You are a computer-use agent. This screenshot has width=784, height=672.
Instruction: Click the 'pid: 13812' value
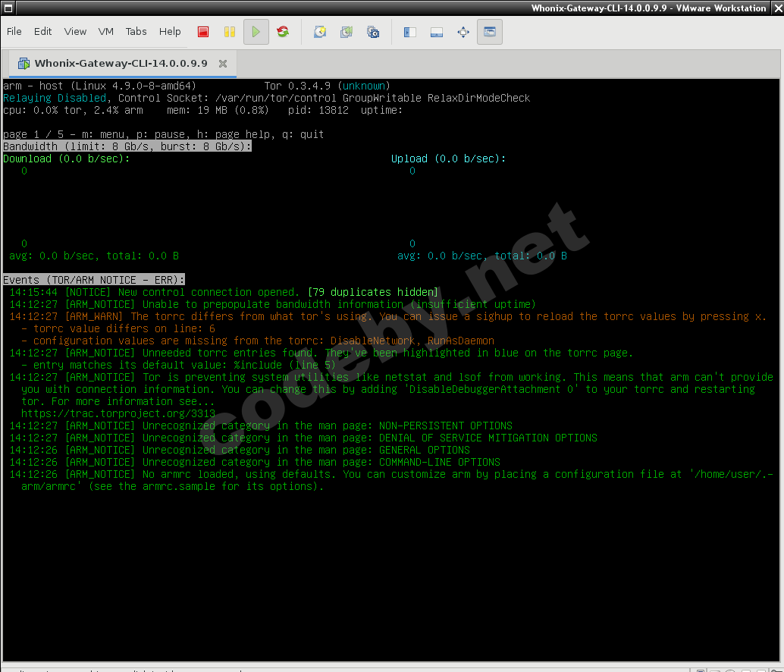pos(318,110)
